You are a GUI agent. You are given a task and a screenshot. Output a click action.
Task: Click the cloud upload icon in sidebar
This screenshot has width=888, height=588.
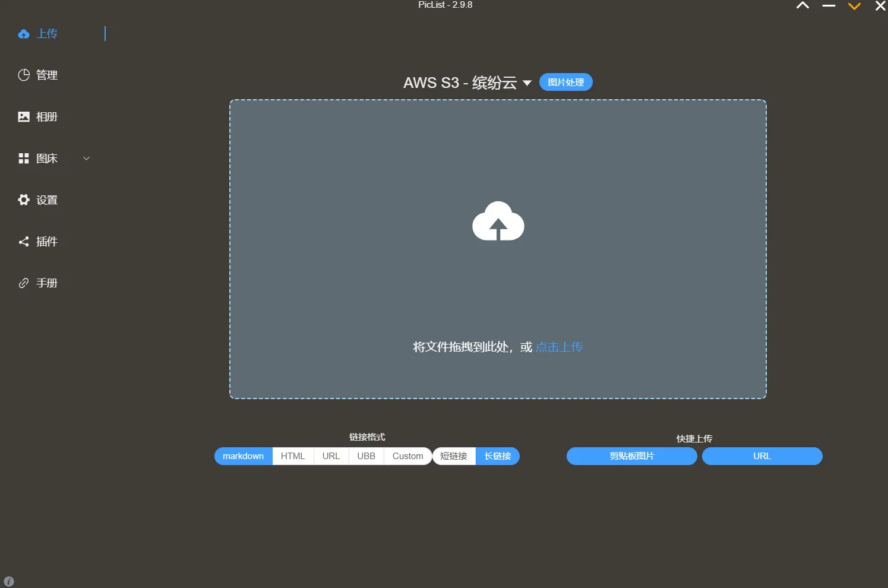(x=24, y=34)
